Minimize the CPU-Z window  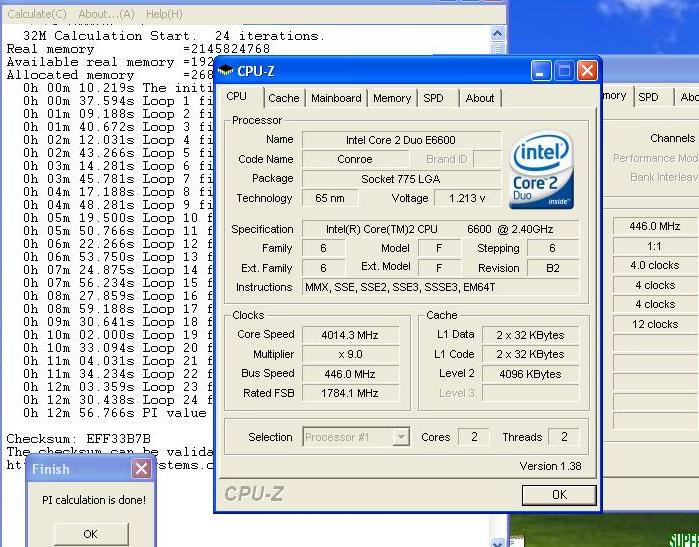540,71
